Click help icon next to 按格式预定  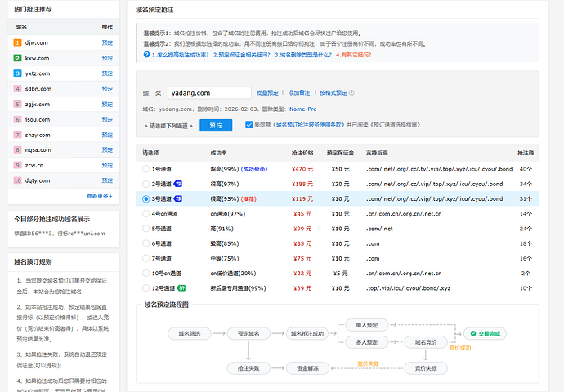(x=350, y=94)
